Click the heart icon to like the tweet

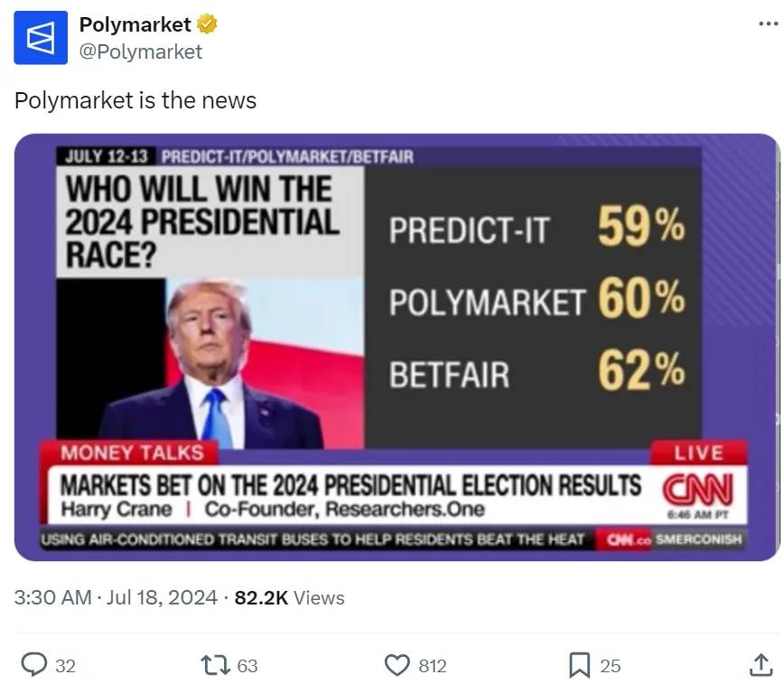397,665
